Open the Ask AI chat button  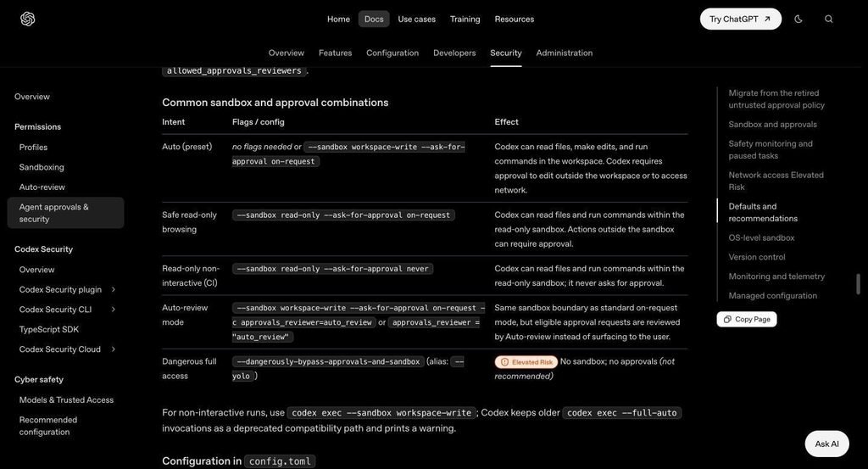826,444
